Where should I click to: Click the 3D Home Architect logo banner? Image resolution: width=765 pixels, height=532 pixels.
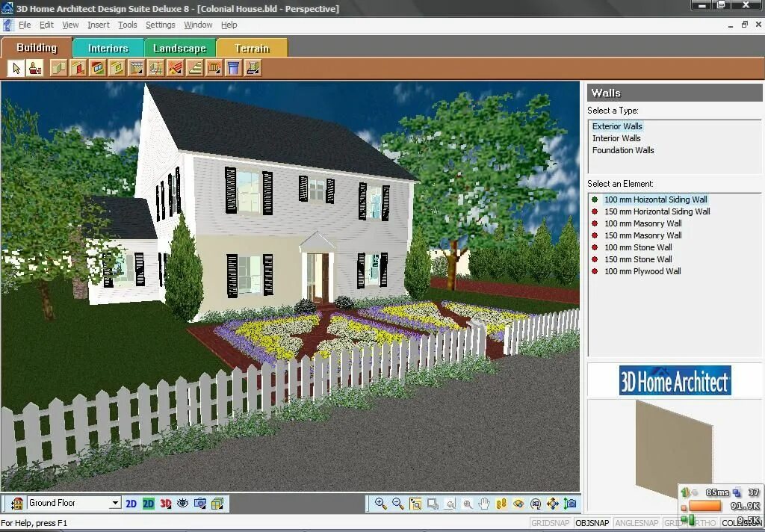[675, 381]
